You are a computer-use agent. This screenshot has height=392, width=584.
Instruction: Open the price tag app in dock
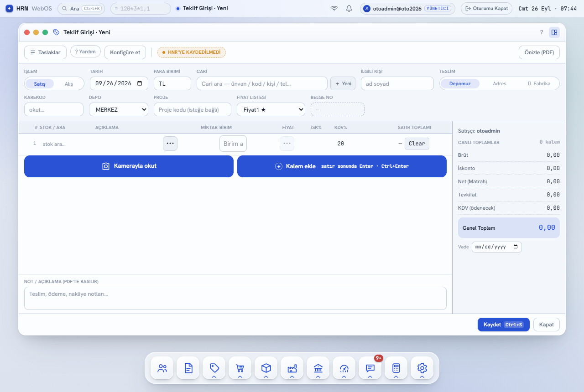(214, 368)
